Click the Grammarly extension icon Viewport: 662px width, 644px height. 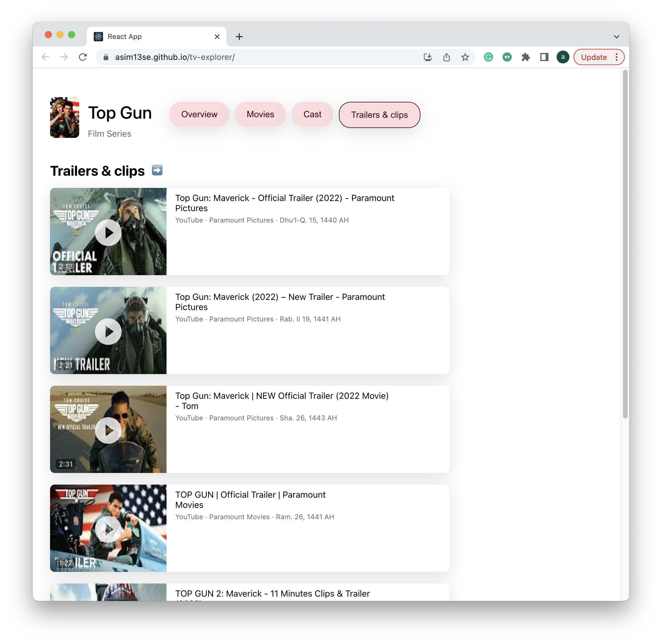488,57
